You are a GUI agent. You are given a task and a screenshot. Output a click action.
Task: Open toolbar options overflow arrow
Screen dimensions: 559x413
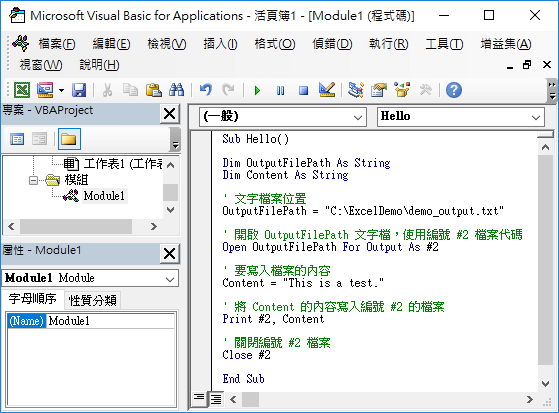(552, 90)
